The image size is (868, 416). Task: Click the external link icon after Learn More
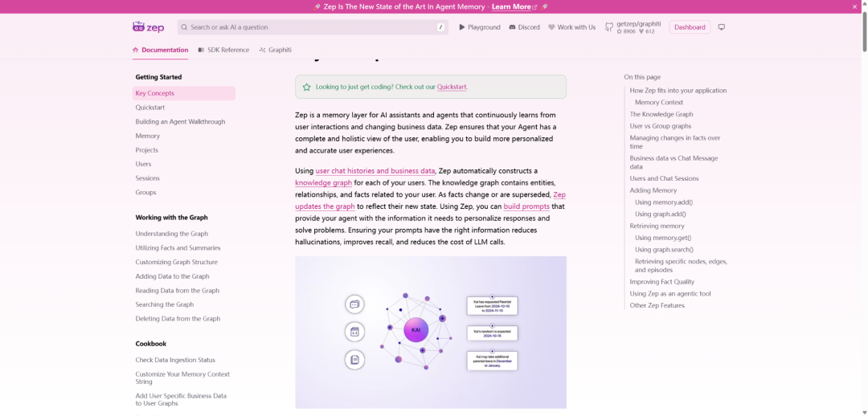[534, 7]
